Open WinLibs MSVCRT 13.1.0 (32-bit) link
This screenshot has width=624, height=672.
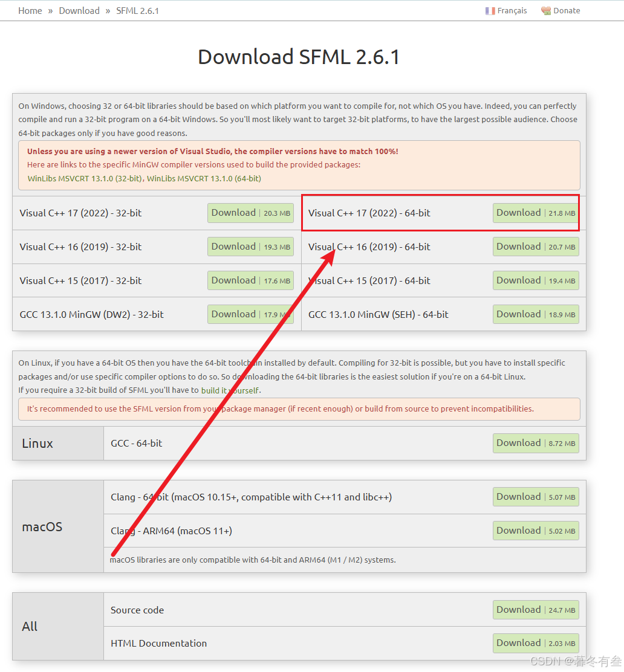pyautogui.click(x=85, y=178)
